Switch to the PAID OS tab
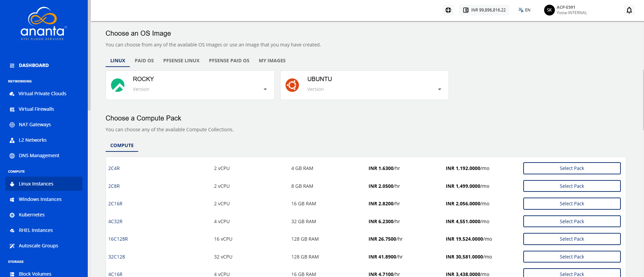The height and width of the screenshot is (277, 644). click(144, 61)
